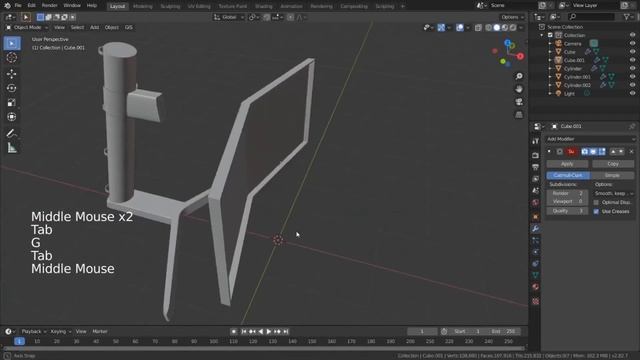Select the Cursor tool in toolbar
The height and width of the screenshot is (360, 640).
12,58
